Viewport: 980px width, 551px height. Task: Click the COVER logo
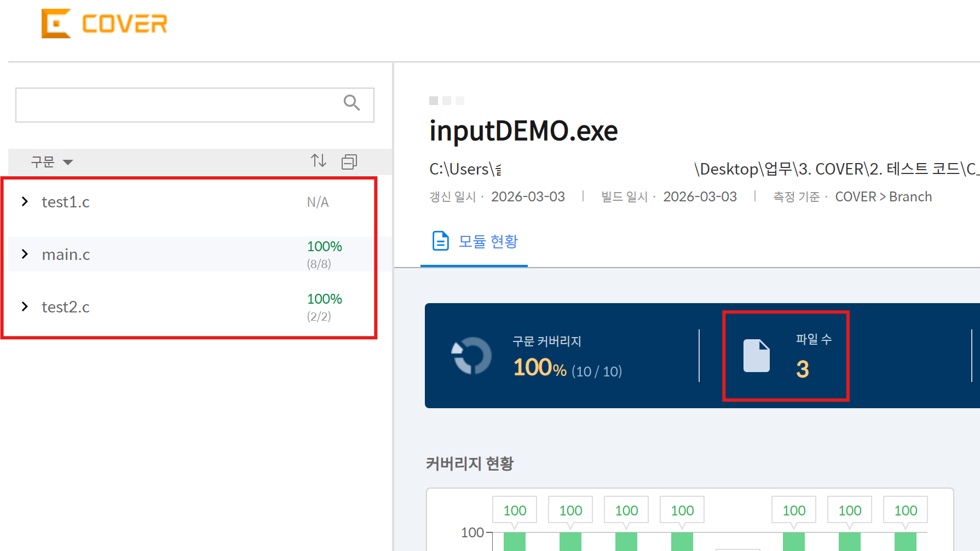coord(104,24)
